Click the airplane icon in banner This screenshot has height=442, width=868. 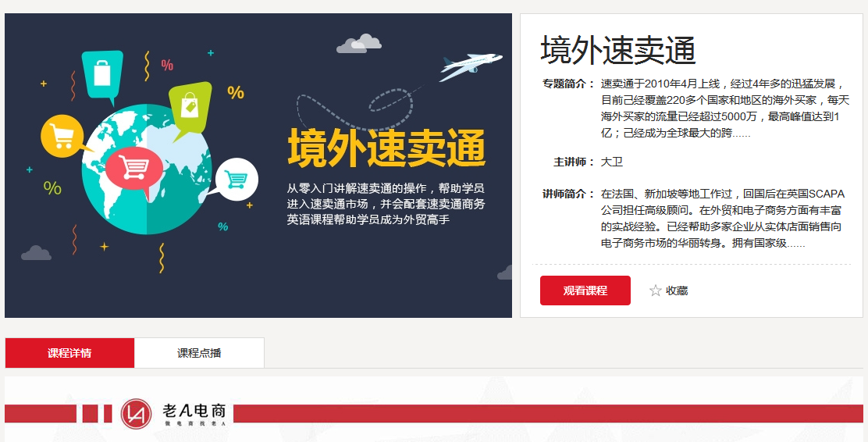[x=471, y=66]
